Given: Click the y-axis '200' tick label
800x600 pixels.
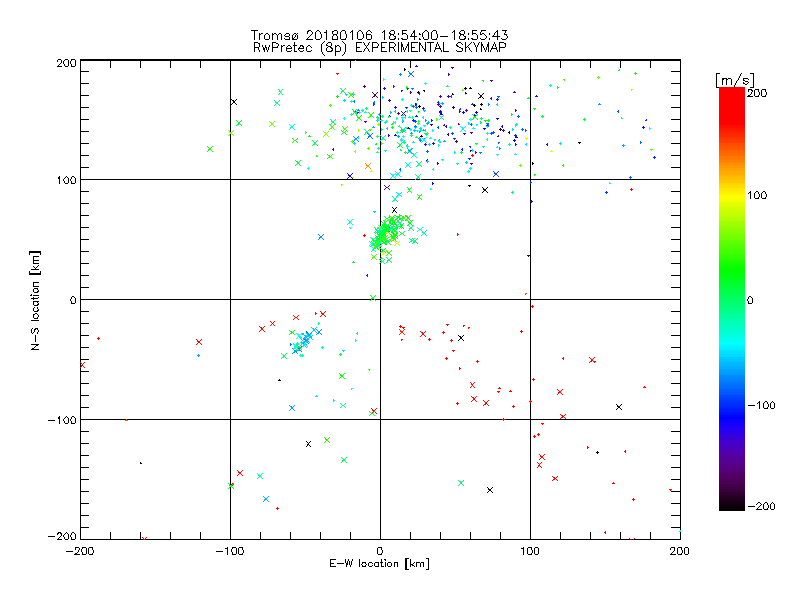Looking at the screenshot, I should (x=66, y=63).
